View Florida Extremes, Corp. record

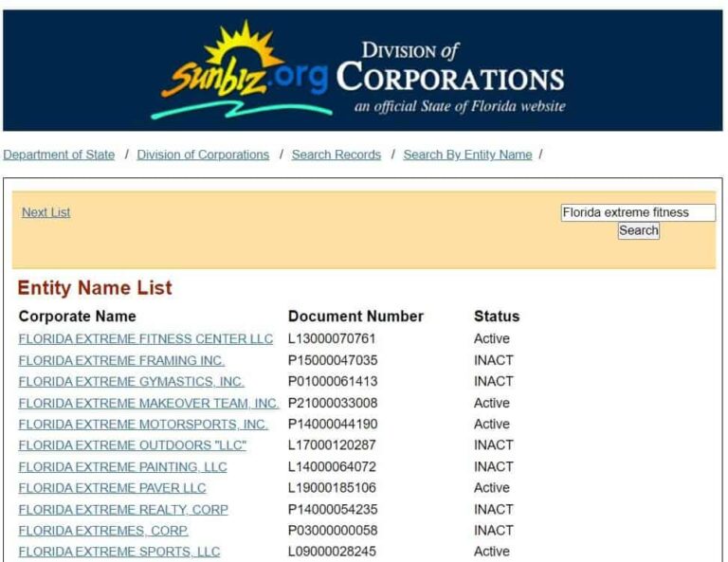[103, 530]
